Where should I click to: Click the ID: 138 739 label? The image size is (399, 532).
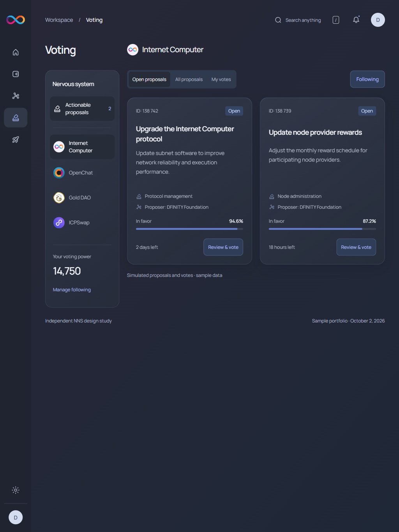(x=280, y=111)
